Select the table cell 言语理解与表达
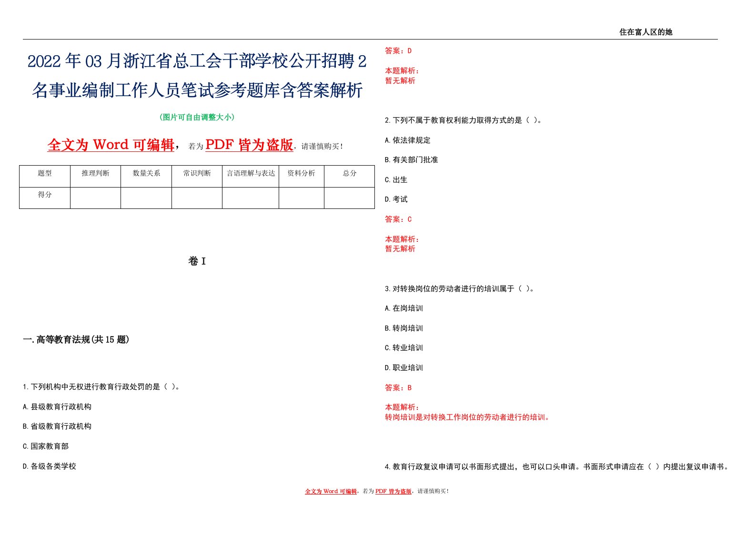Viewport: 756px width, 534px height. (x=251, y=177)
